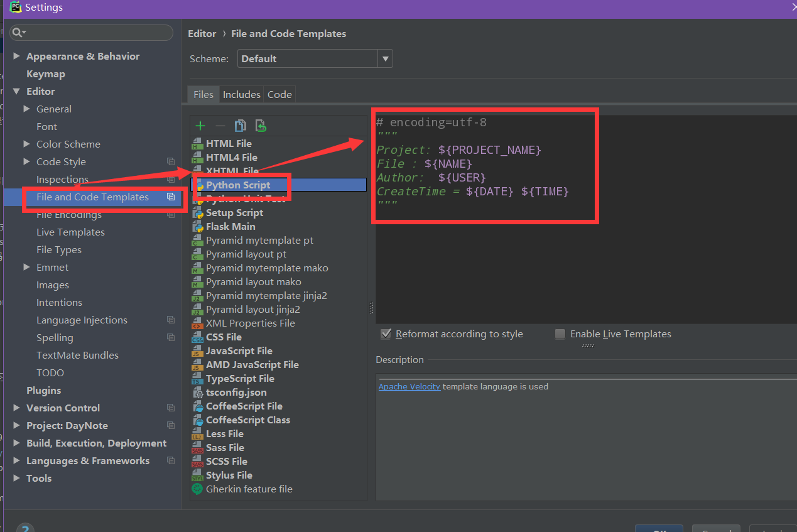This screenshot has width=797, height=532.
Task: Expand Appearance & Behavior section
Action: pos(16,56)
